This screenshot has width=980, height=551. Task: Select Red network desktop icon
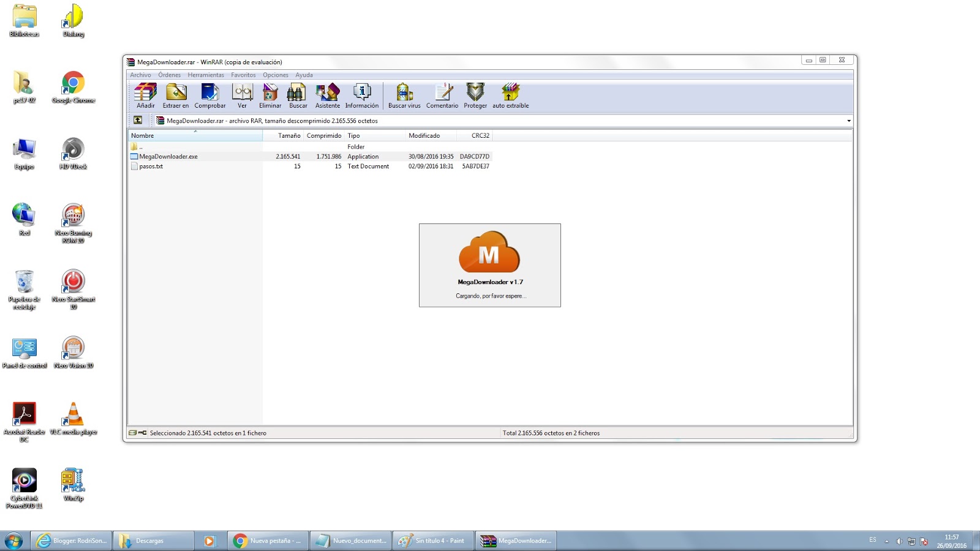pyautogui.click(x=24, y=219)
